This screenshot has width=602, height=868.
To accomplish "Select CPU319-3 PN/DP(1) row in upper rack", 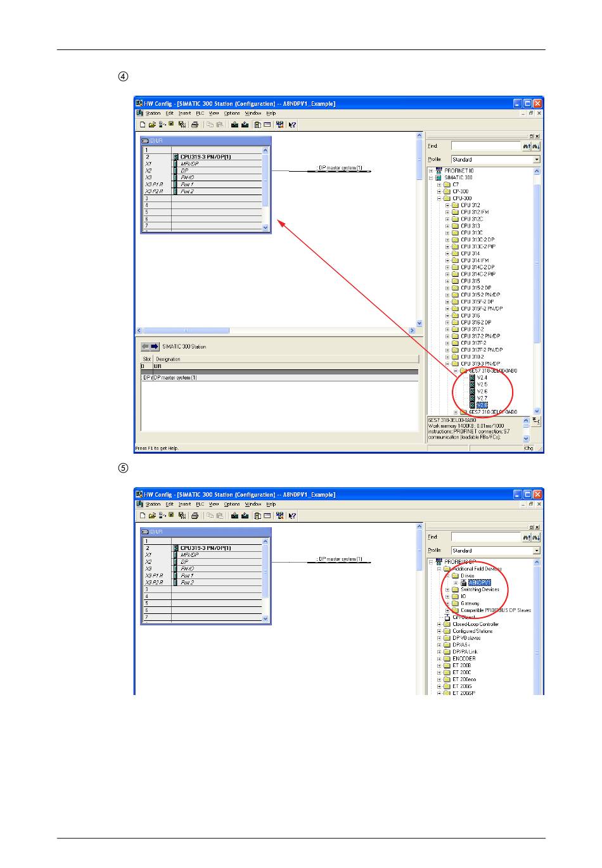I will click(202, 156).
